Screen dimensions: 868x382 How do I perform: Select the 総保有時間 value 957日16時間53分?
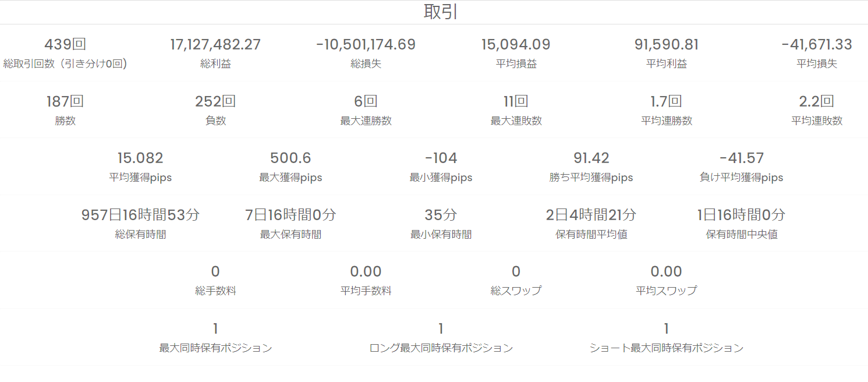pos(140,215)
